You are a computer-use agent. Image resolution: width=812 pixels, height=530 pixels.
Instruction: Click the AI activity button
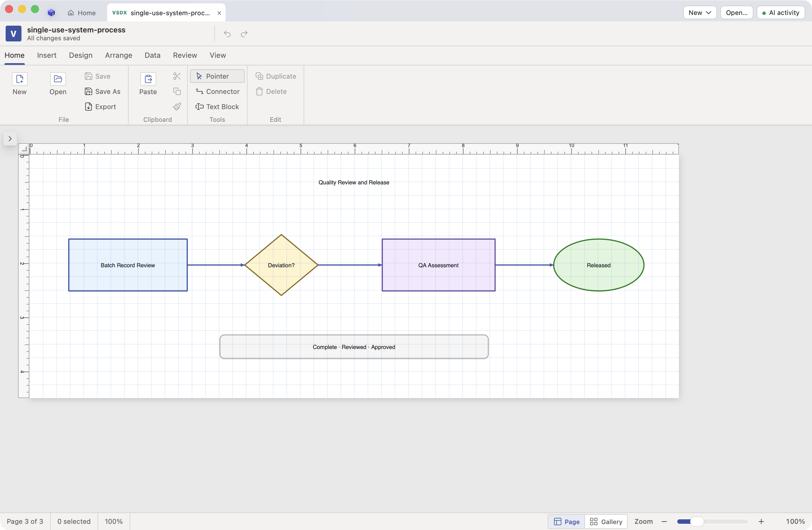tap(780, 13)
